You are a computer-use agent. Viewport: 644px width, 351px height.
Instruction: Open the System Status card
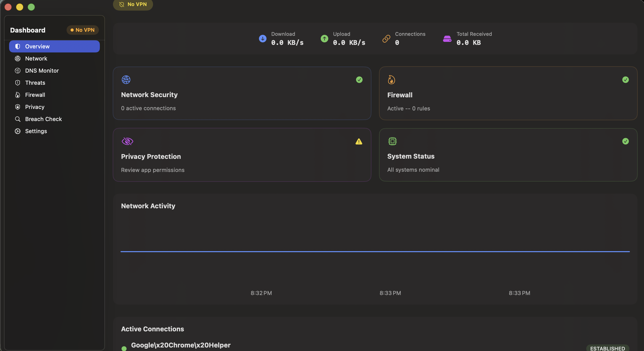[x=508, y=155]
